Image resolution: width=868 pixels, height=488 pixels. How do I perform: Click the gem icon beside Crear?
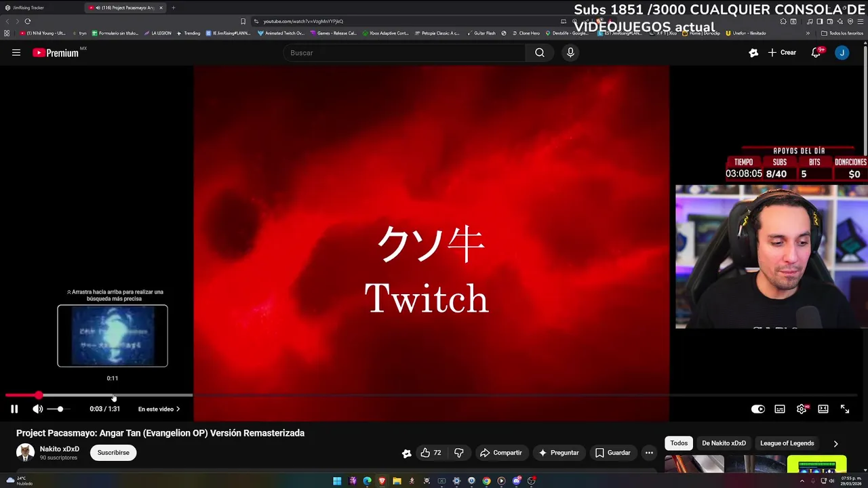pos(753,52)
